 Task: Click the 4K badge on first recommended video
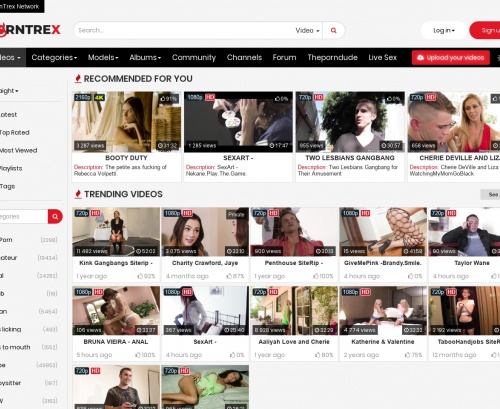99,97
